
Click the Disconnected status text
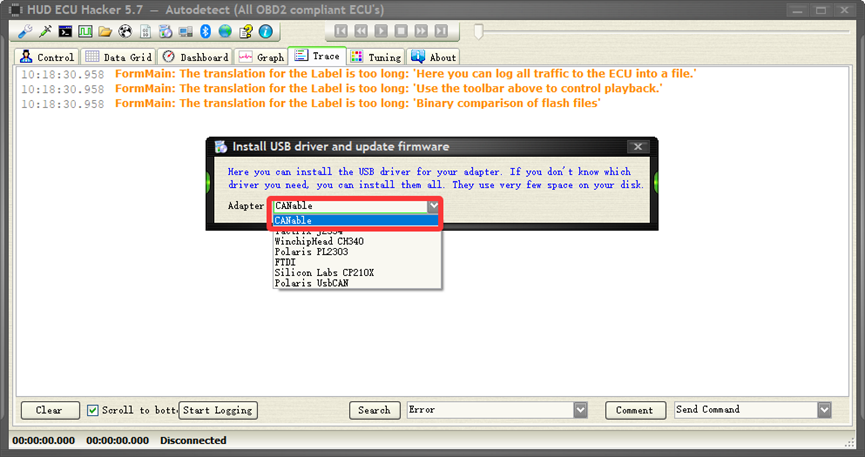tap(193, 440)
